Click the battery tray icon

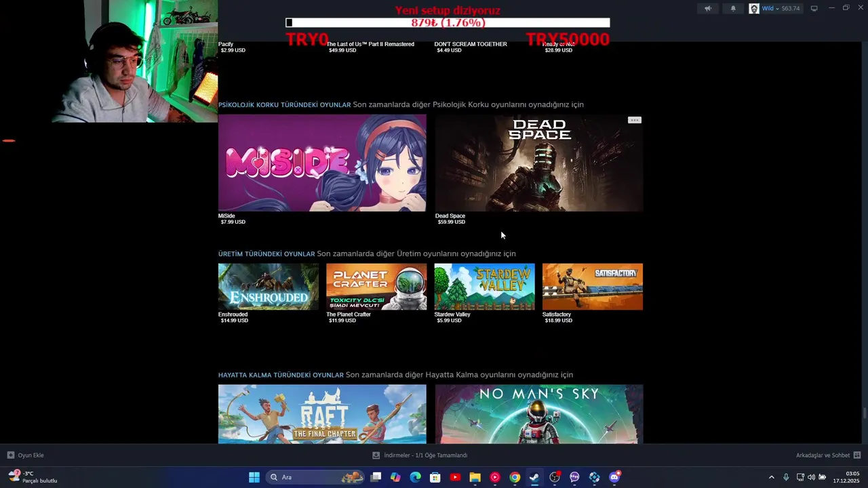(x=823, y=477)
